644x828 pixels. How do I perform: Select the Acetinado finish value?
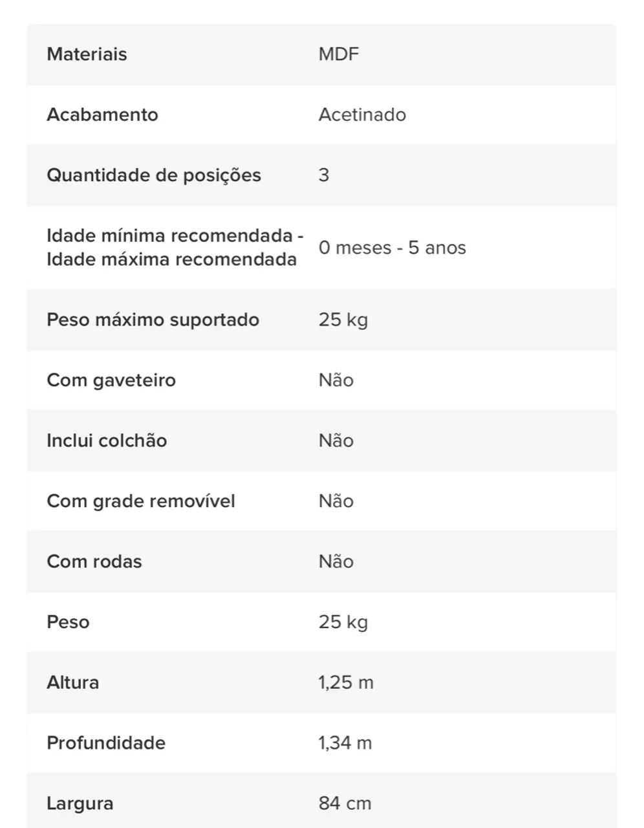click(362, 114)
